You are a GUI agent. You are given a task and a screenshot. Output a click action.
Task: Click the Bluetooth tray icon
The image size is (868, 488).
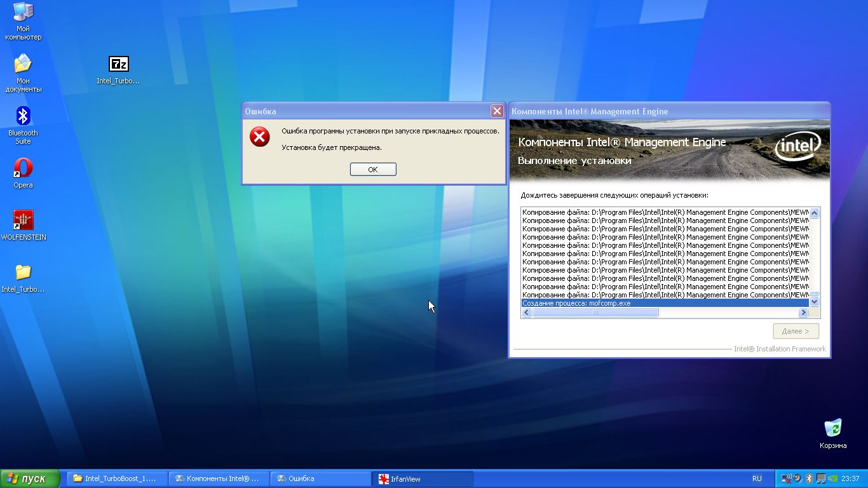(809, 478)
